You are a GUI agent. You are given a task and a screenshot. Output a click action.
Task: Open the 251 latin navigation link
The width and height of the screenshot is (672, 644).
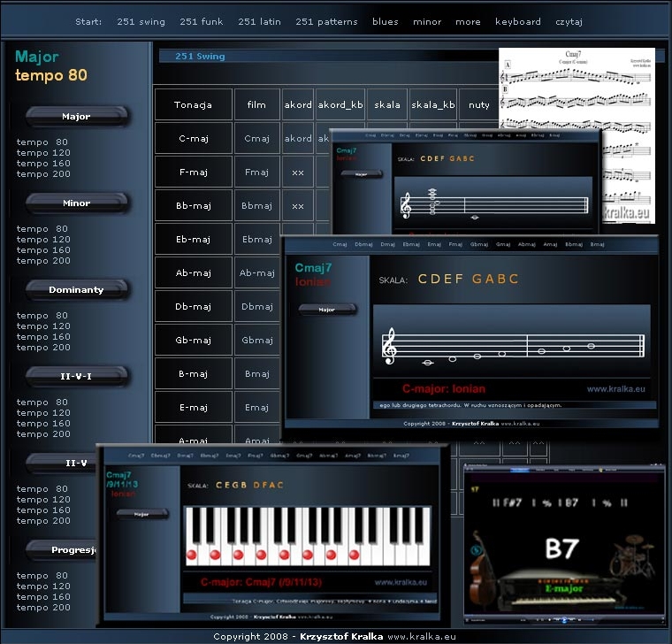click(x=259, y=21)
